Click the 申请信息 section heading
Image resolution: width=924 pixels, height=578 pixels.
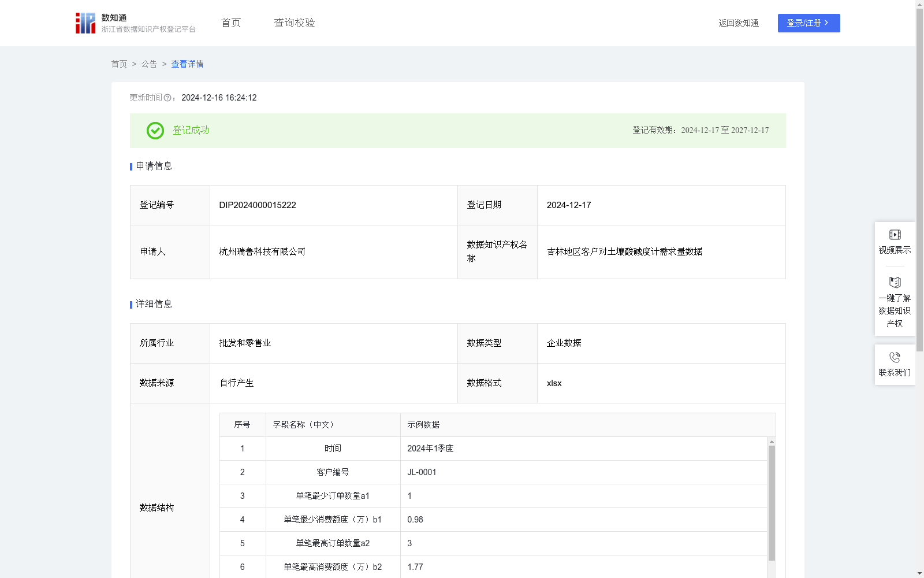coord(154,166)
